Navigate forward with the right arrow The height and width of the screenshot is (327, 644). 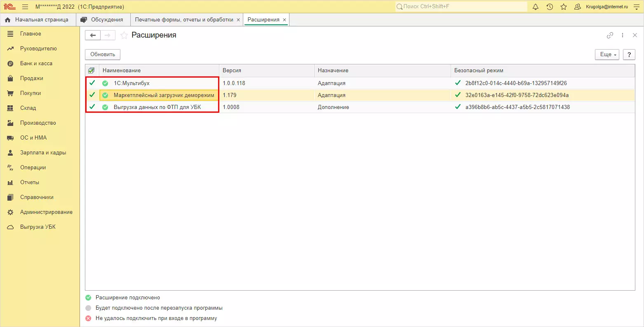click(x=108, y=36)
